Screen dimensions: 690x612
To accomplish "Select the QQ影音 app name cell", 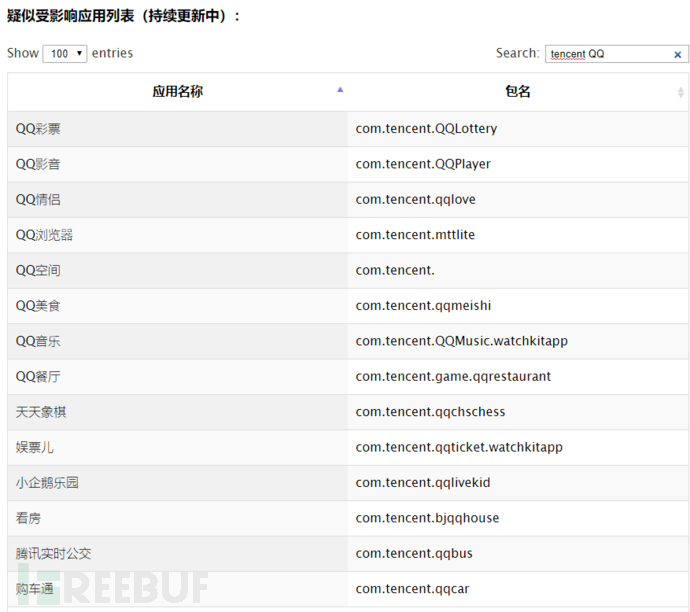I will click(x=38, y=164).
